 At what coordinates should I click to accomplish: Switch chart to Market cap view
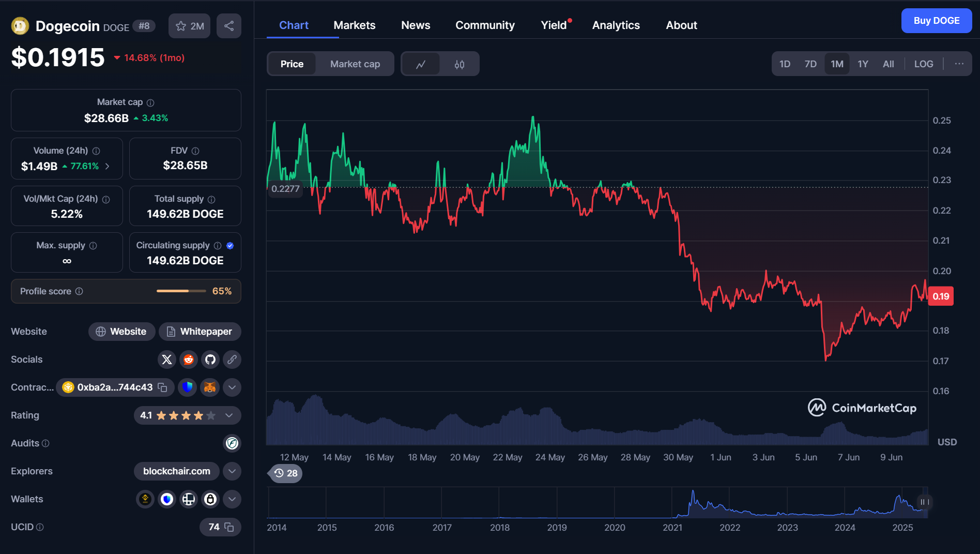pos(355,64)
